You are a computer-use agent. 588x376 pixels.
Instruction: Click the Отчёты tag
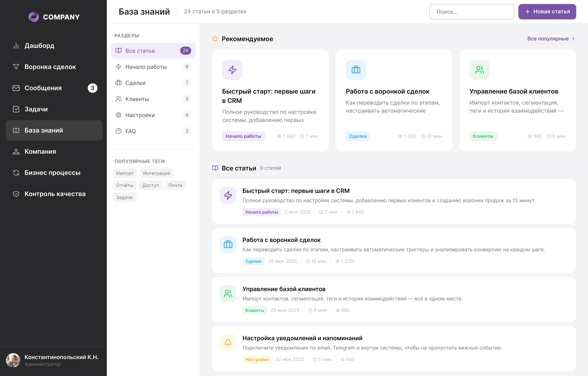(x=125, y=185)
